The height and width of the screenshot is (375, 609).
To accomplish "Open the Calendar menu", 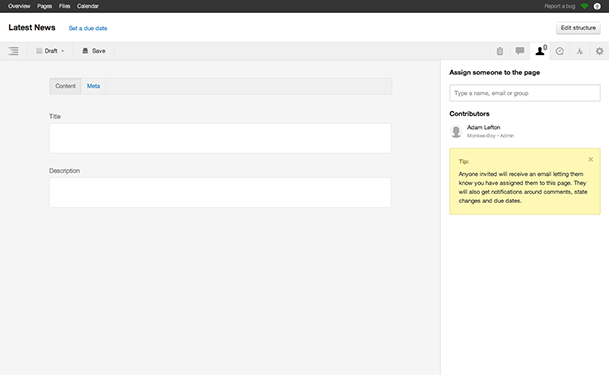I will coord(88,6).
